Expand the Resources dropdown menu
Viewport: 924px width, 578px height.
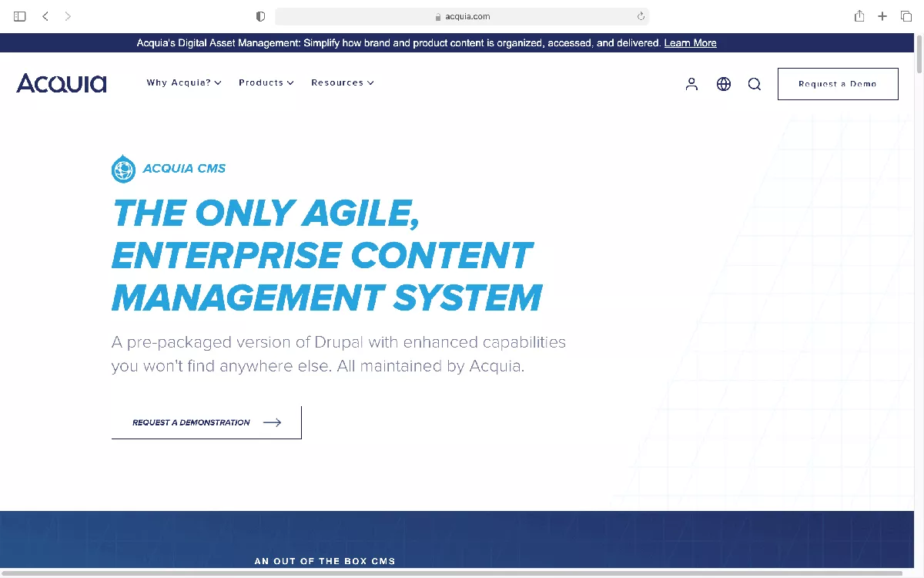342,82
